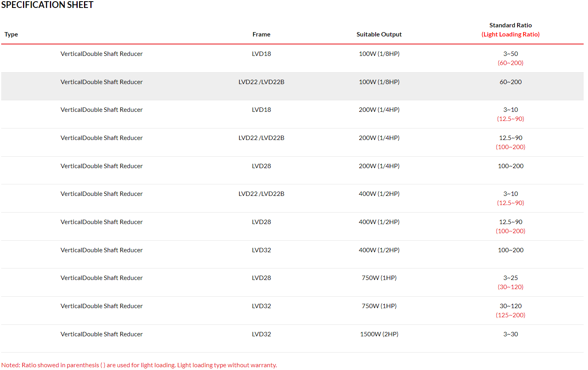
Task: Click red (100~200) in LVD22/LVD22B 200W row
Action: [510, 147]
